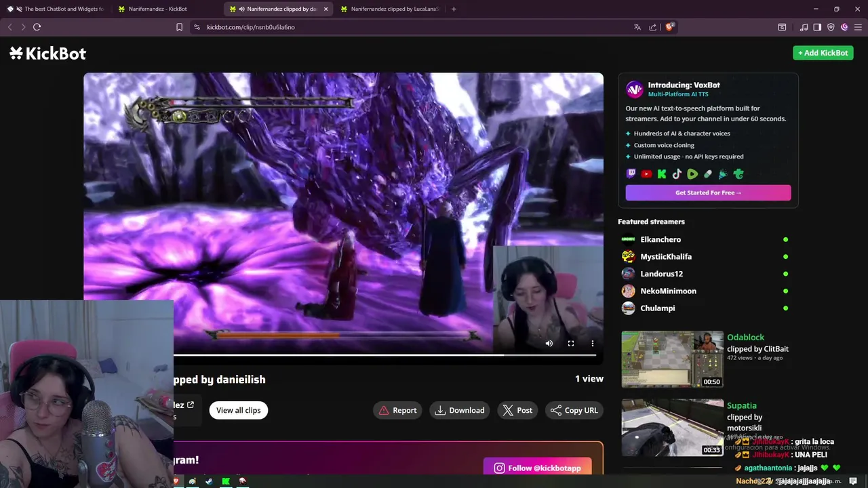Click 'Get Started For Free' VoxBot button
The image size is (868, 488).
coord(708,192)
